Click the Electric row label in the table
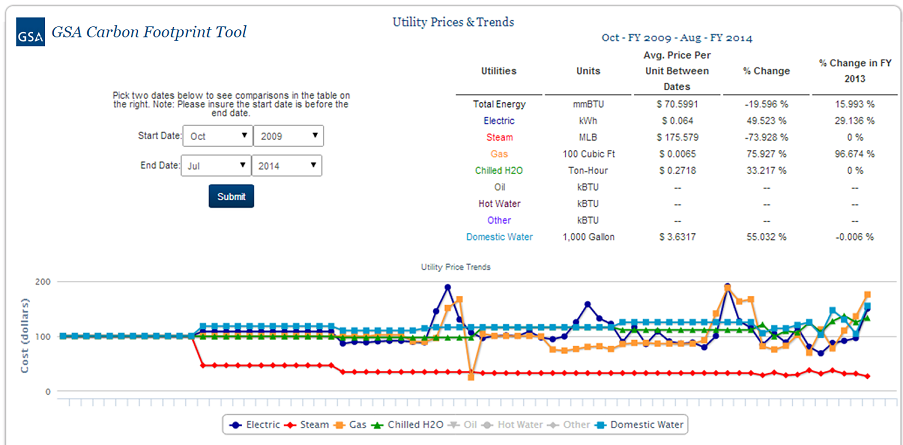This screenshot has height=445, width=903. coord(499,121)
